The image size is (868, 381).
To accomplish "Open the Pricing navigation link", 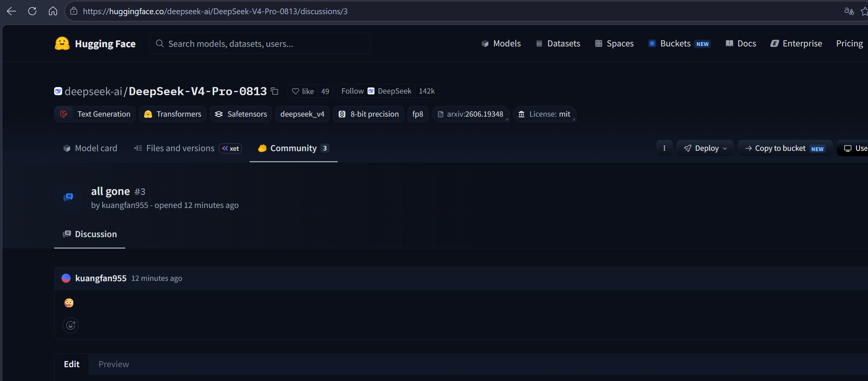I will 850,44.
